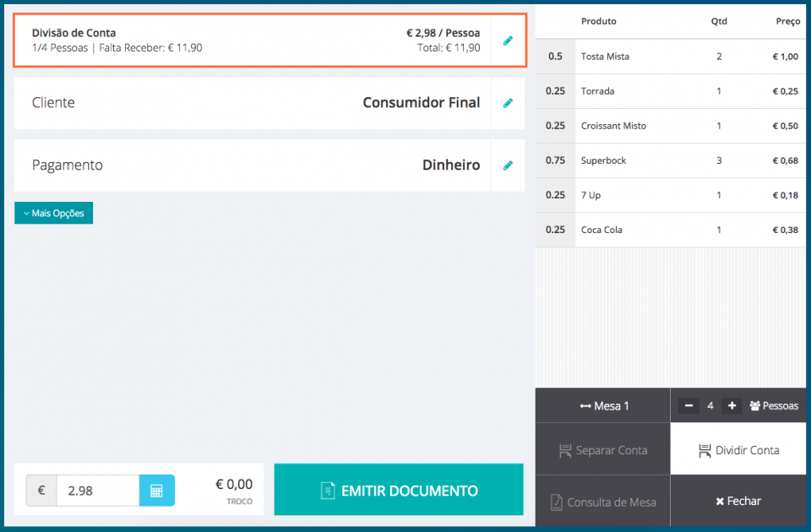Select Separar Conta option
The height and width of the screenshot is (532, 811).
(x=602, y=450)
